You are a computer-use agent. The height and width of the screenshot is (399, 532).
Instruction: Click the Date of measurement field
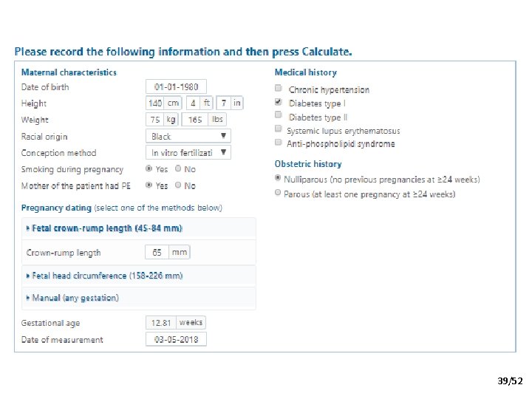[x=176, y=340]
